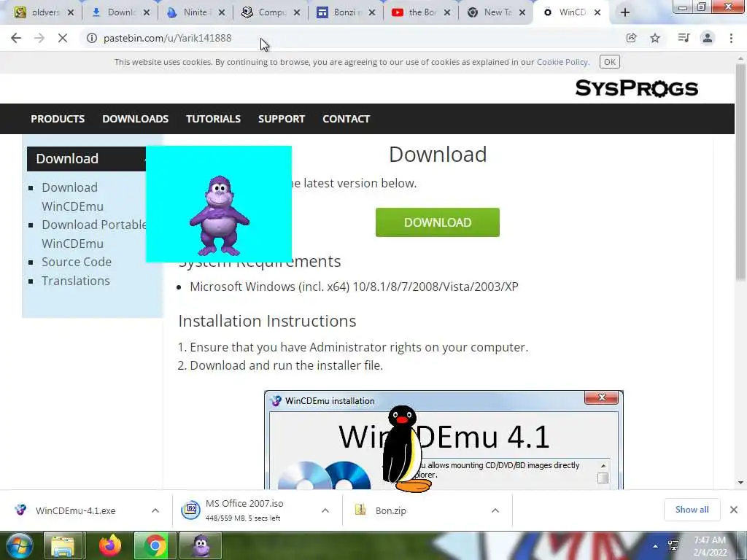Open BonziBuddy taskbar icon
747x560 pixels.
(201, 545)
